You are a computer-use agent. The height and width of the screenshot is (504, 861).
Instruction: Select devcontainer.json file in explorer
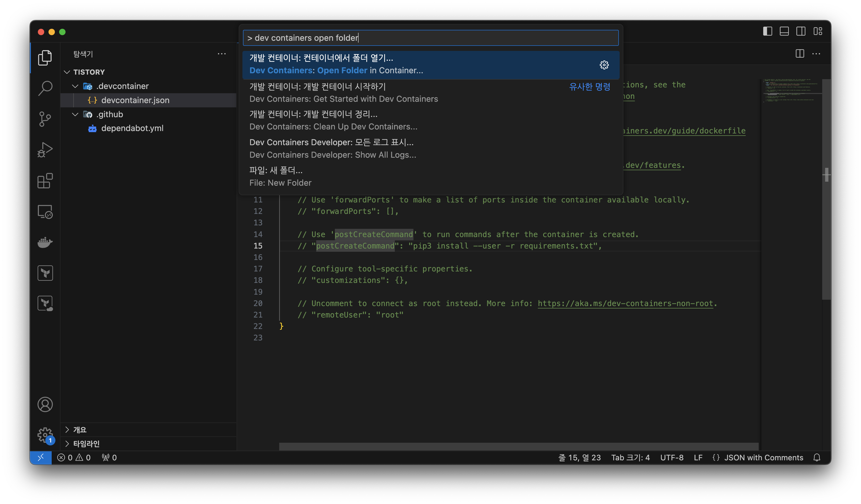149,100
